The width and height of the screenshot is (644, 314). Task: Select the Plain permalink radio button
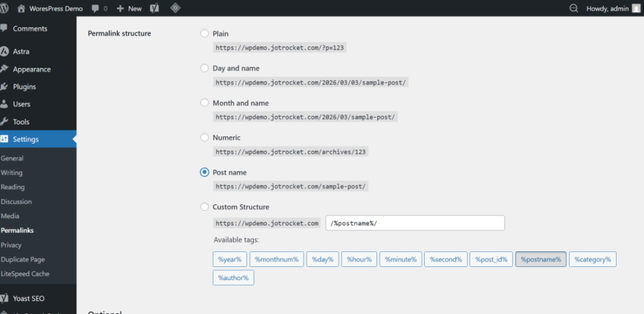click(x=204, y=33)
